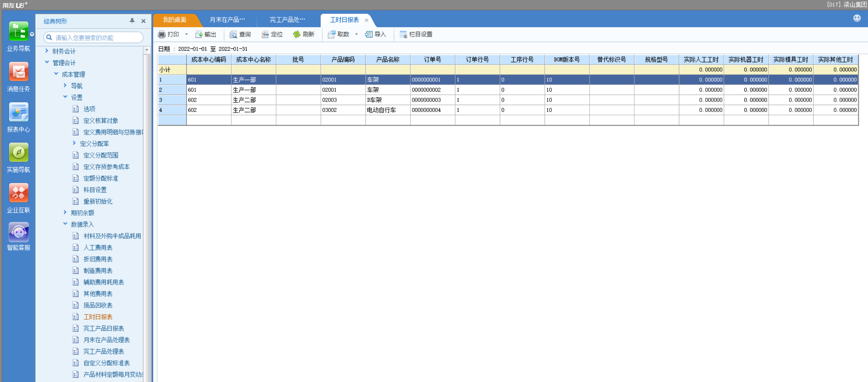Viewport: 868px width, 382px height.
Task: Click the 成本中心编码 column header
Action: point(209,60)
